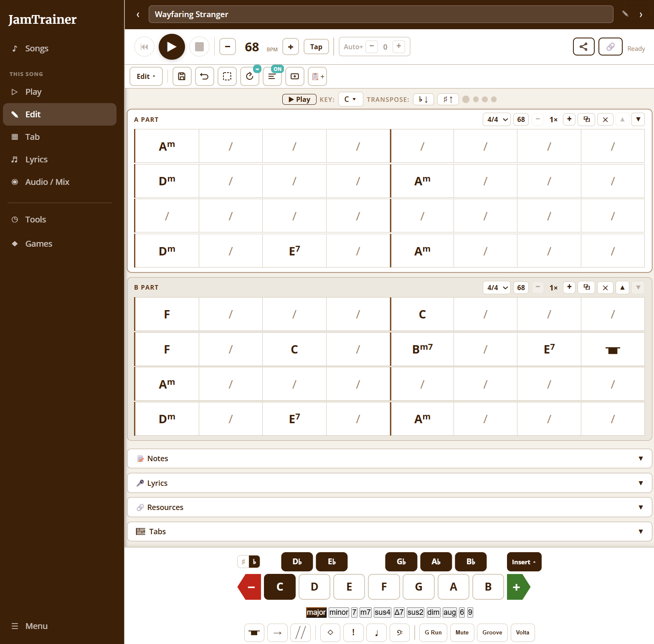
Task: Start playback with the round play button
Action: pos(172,47)
